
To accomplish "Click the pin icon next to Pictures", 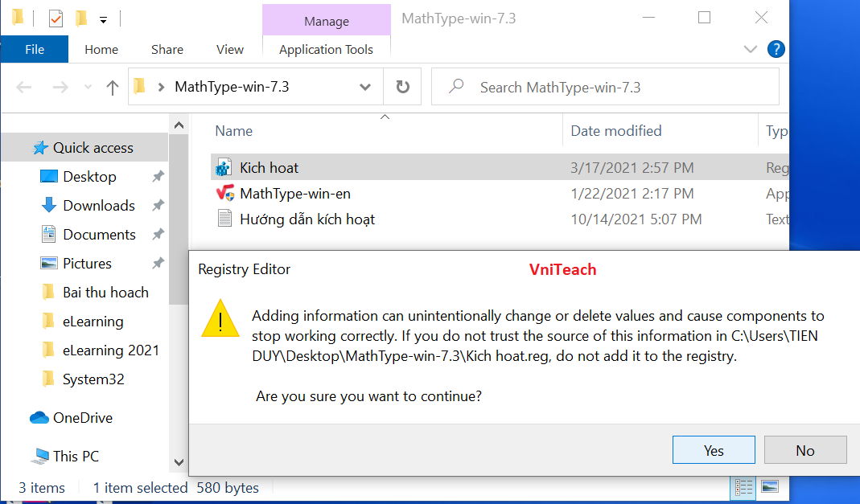I will (x=158, y=264).
